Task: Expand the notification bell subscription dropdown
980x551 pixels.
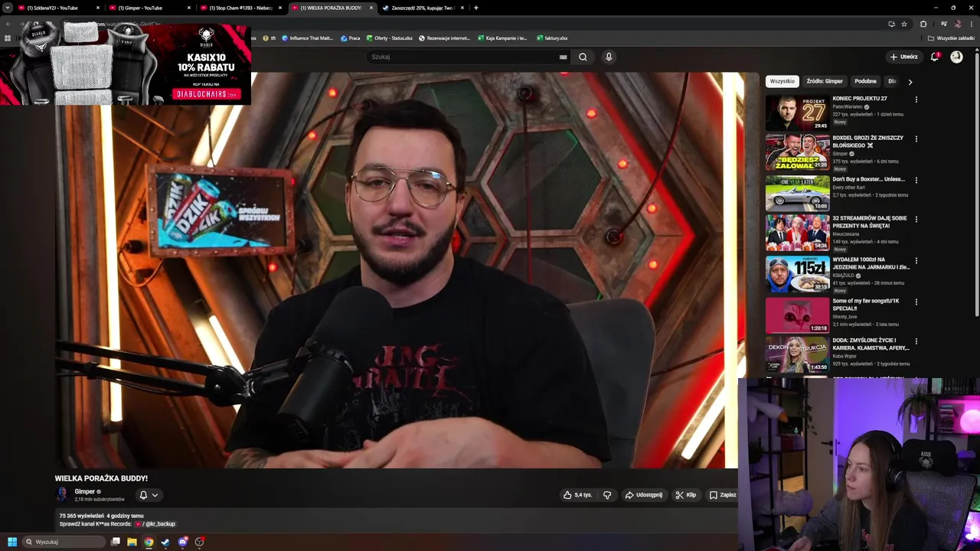Action: 155,495
